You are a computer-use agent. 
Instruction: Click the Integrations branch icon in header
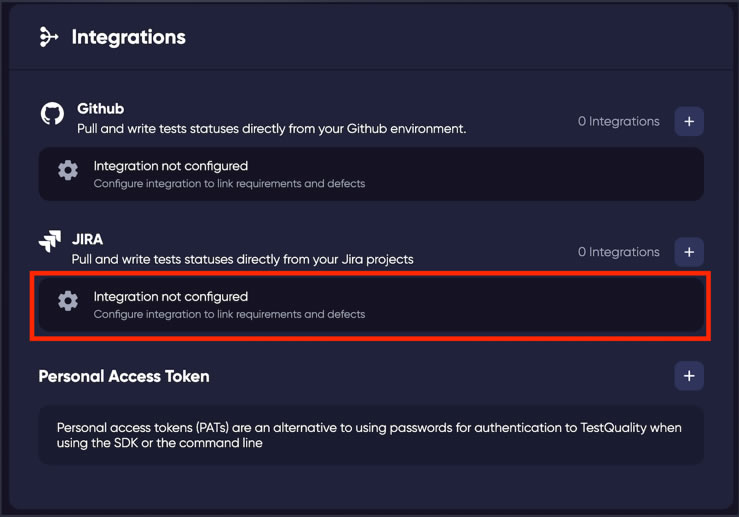(x=49, y=37)
